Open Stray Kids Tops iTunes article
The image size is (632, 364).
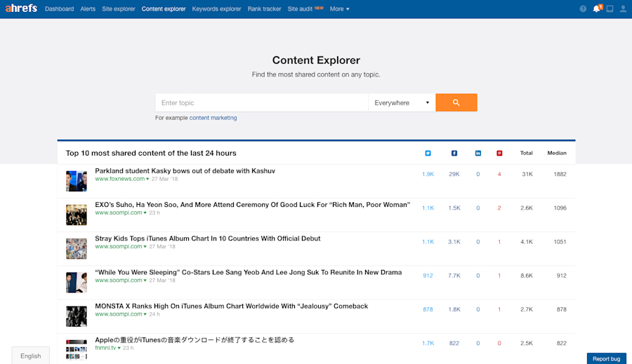pos(208,238)
